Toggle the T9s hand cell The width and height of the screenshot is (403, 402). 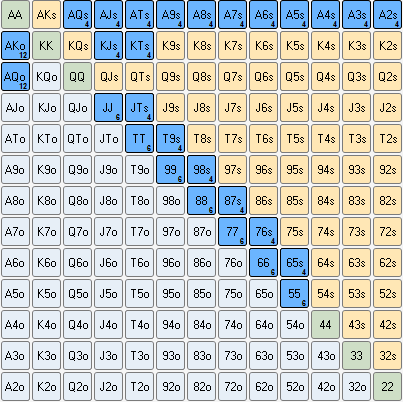[x=170, y=139]
